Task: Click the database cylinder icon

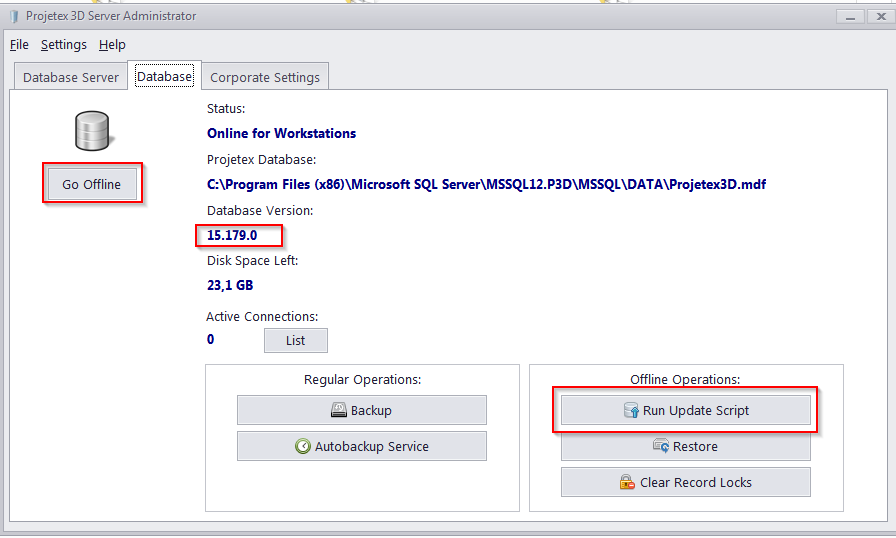Action: tap(92, 131)
